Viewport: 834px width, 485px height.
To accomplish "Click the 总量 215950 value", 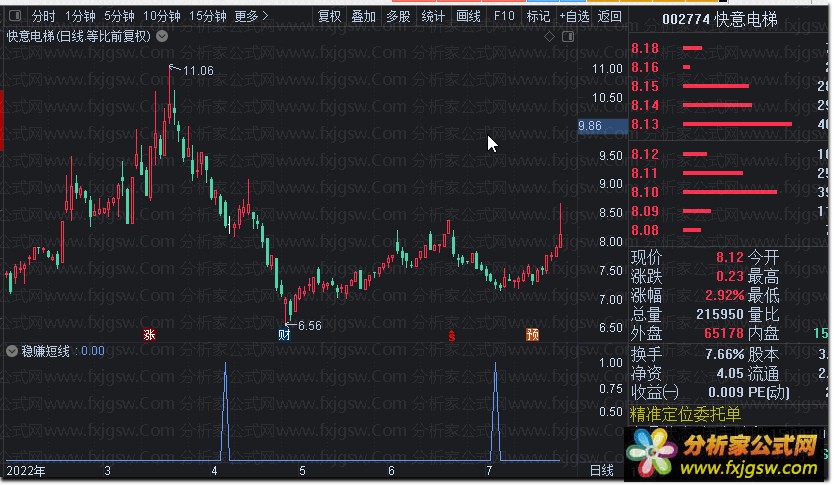I will 720,314.
